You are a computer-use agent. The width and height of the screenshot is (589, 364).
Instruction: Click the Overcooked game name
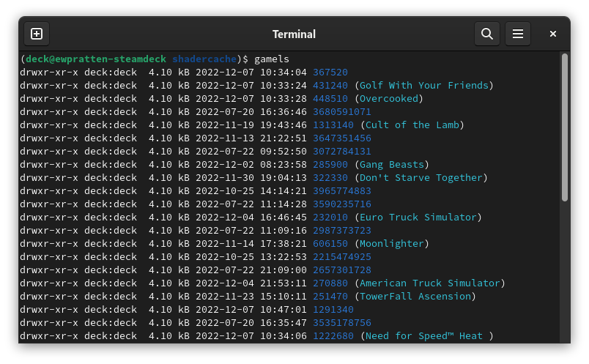[391, 99]
